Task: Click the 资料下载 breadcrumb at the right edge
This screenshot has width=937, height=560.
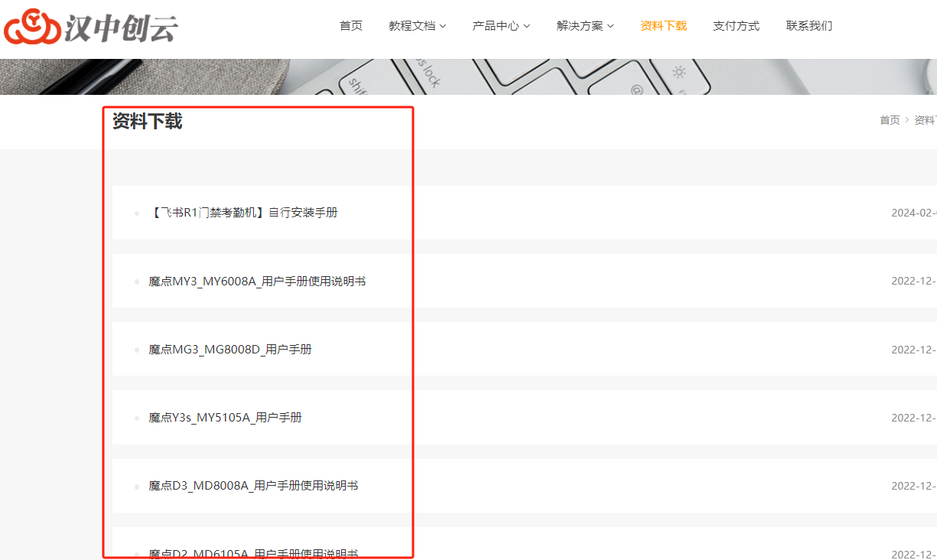Action: pos(925,120)
